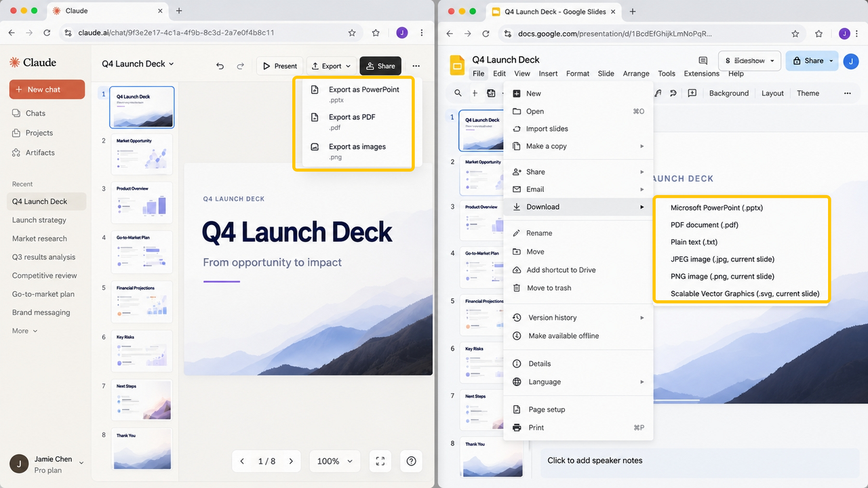Bookmark the claude.ai page with the star
Image resolution: width=868 pixels, height=488 pixels.
(x=352, y=33)
